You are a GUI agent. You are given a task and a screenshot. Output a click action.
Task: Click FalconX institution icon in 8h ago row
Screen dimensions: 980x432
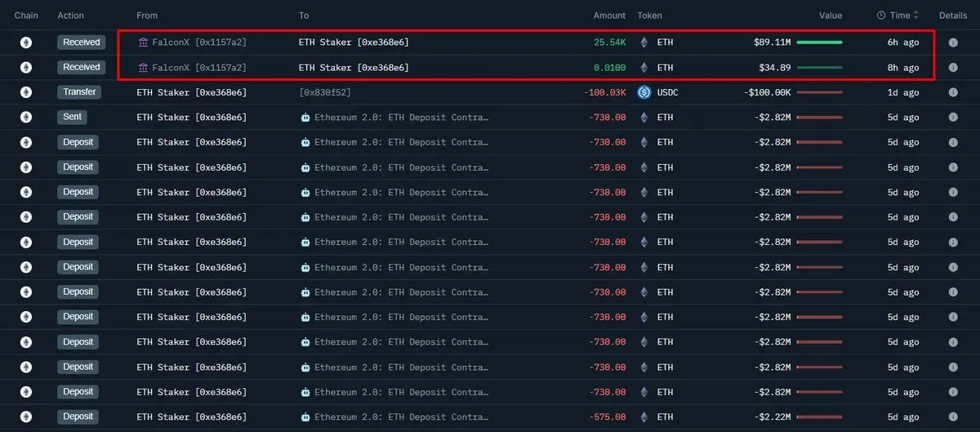point(144,68)
